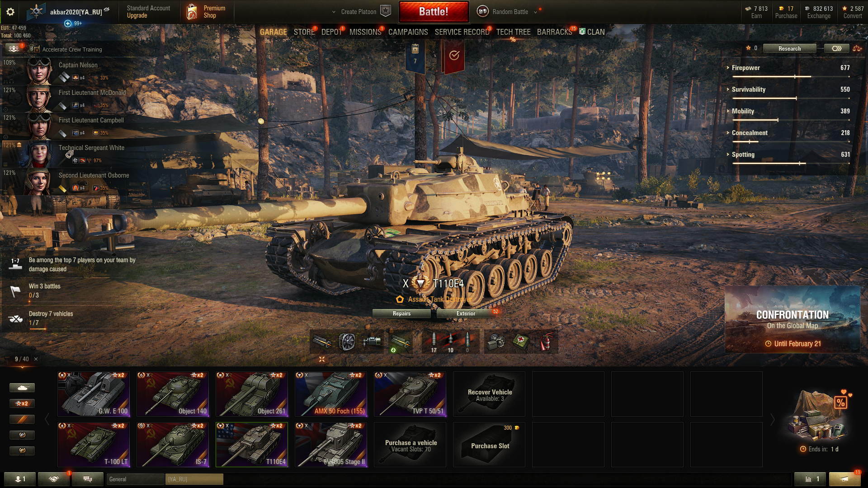Select the repair kit consumable slot

coord(496,342)
